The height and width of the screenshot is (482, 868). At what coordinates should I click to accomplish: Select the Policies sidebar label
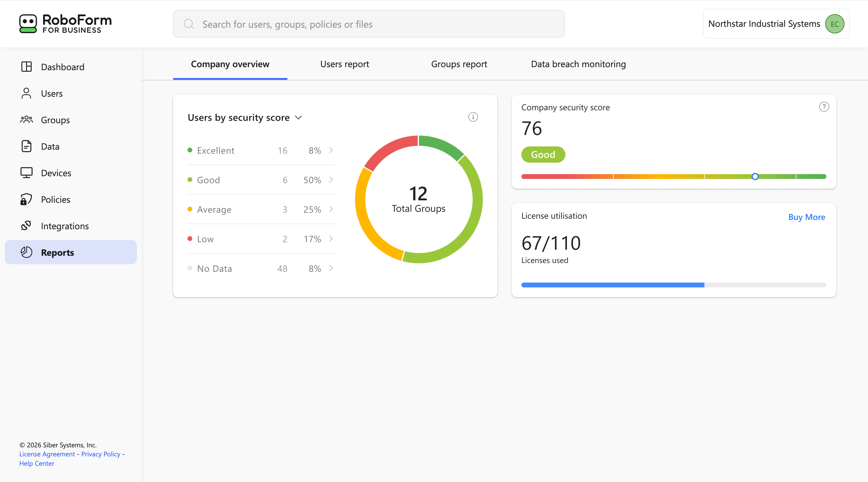click(55, 199)
